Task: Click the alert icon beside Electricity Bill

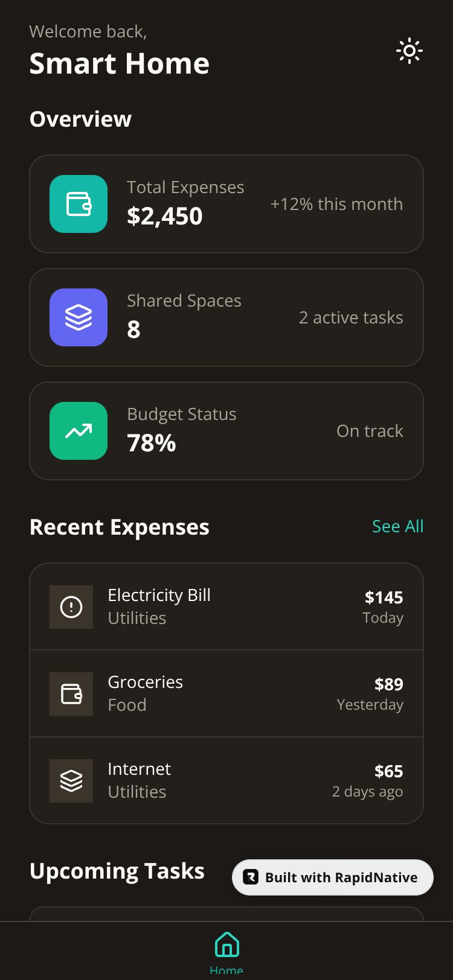Action: point(71,607)
